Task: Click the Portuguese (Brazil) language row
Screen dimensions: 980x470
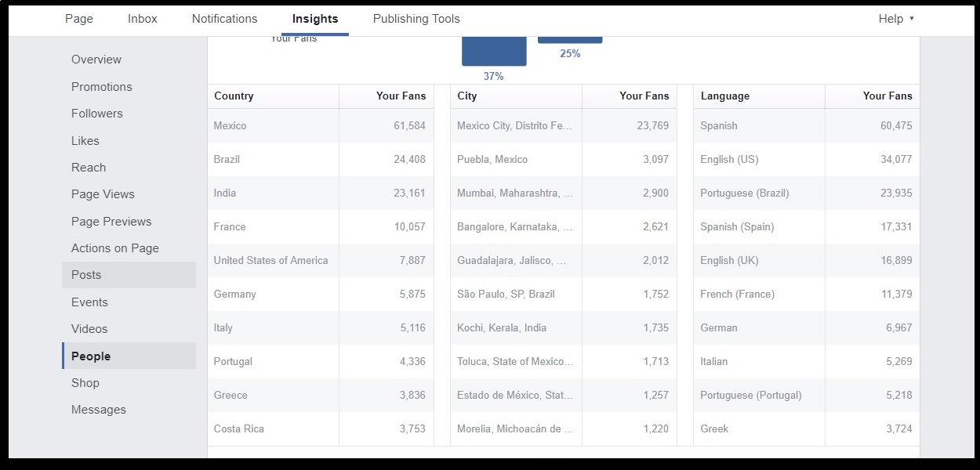Action: (807, 193)
